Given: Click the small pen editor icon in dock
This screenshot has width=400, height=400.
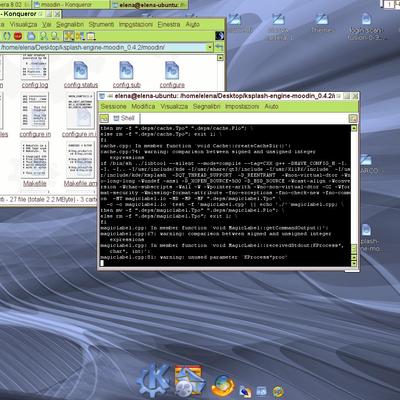Looking at the screenshot, I should click(245, 392).
